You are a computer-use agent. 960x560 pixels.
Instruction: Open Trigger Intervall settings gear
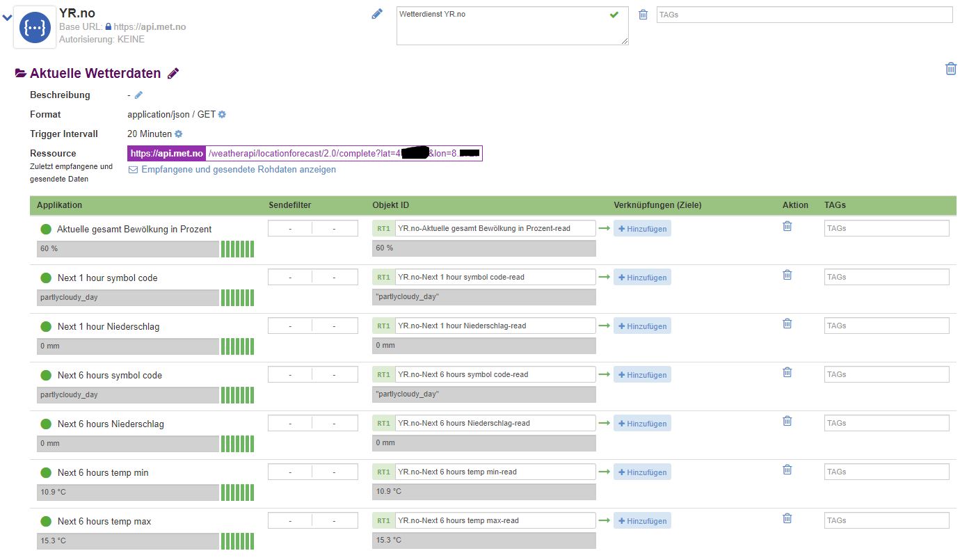178,134
